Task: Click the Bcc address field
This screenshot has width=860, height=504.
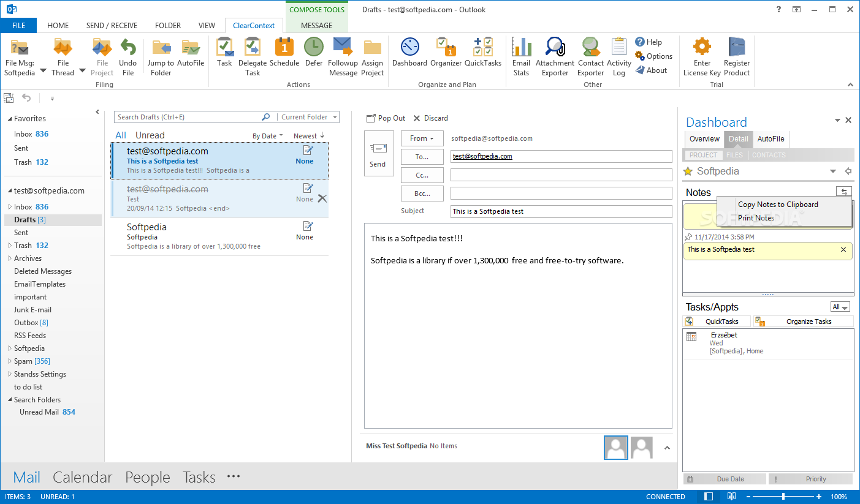Action: tap(561, 194)
